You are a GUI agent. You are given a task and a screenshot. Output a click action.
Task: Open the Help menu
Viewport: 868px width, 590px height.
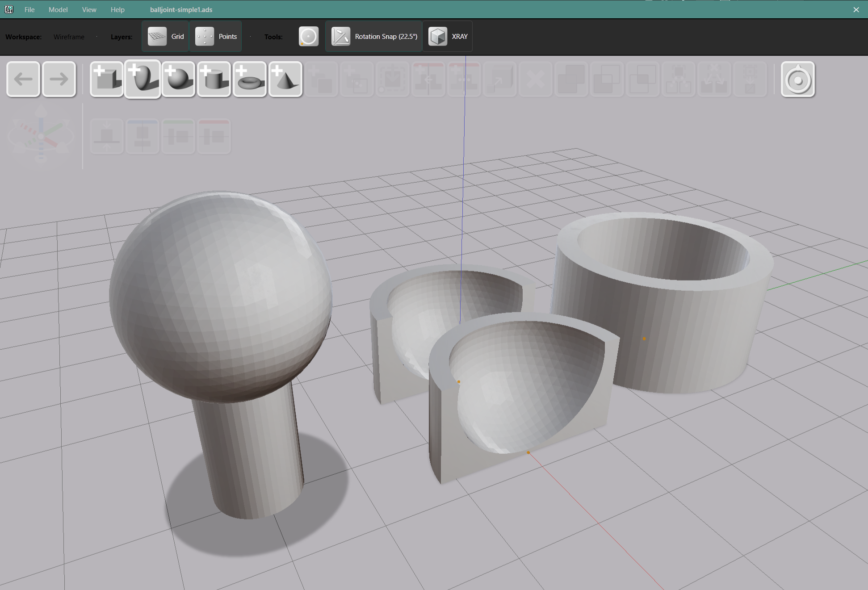[117, 9]
